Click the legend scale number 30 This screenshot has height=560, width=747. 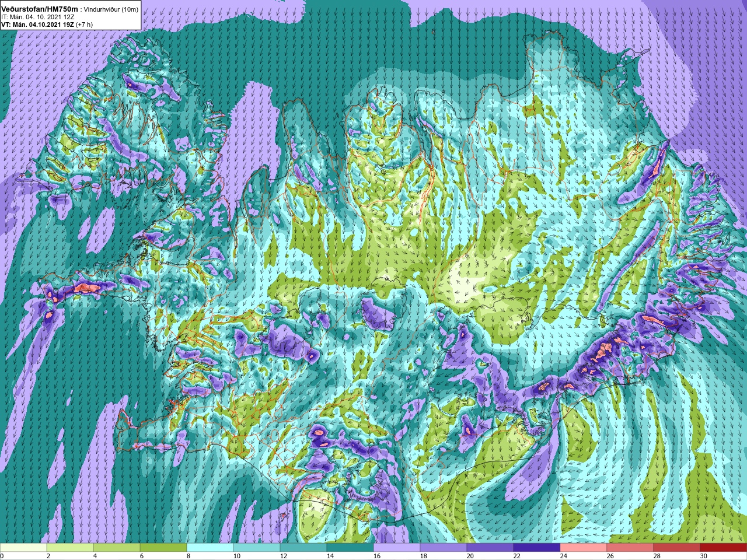pos(703,556)
